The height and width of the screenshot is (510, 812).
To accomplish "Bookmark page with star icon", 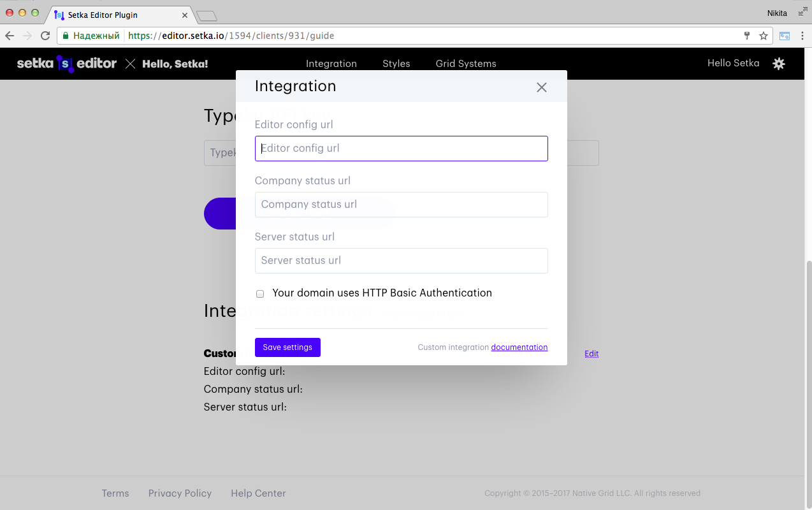I will point(764,36).
